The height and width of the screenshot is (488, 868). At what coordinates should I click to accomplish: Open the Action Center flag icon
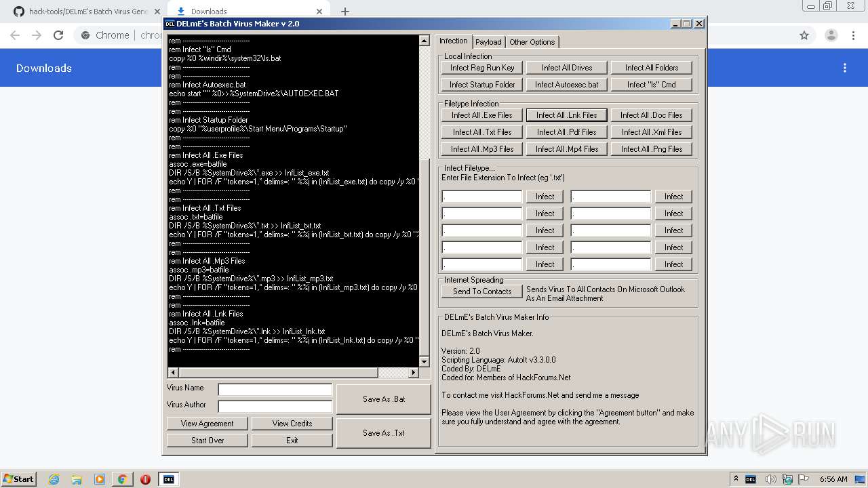[803, 479]
